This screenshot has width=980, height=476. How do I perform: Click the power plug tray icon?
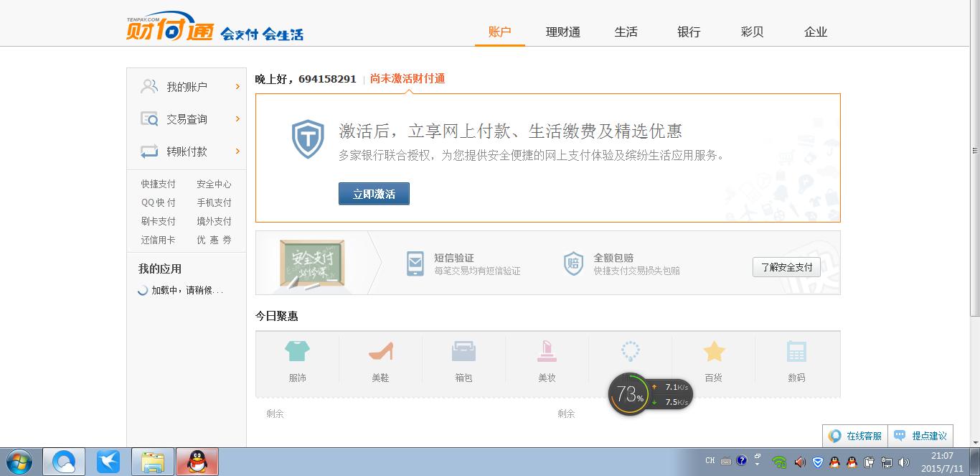870,462
